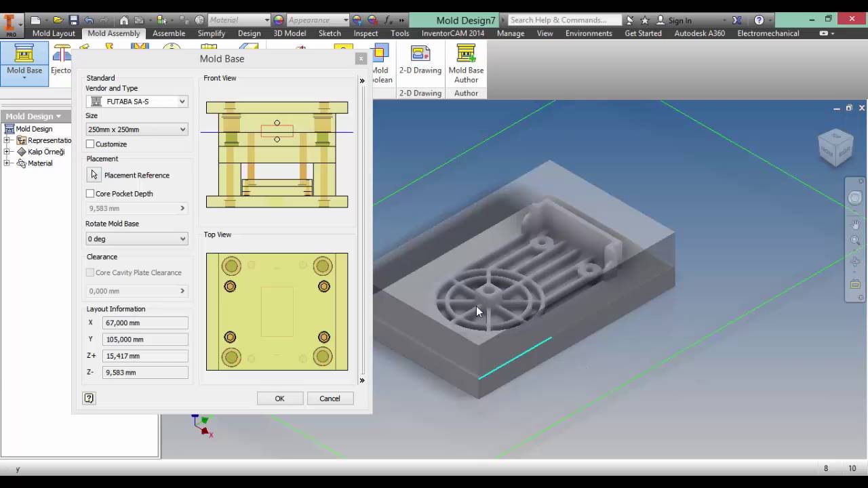Image resolution: width=868 pixels, height=488 pixels.
Task: Click the select priority tool icon
Action: pos(161,20)
